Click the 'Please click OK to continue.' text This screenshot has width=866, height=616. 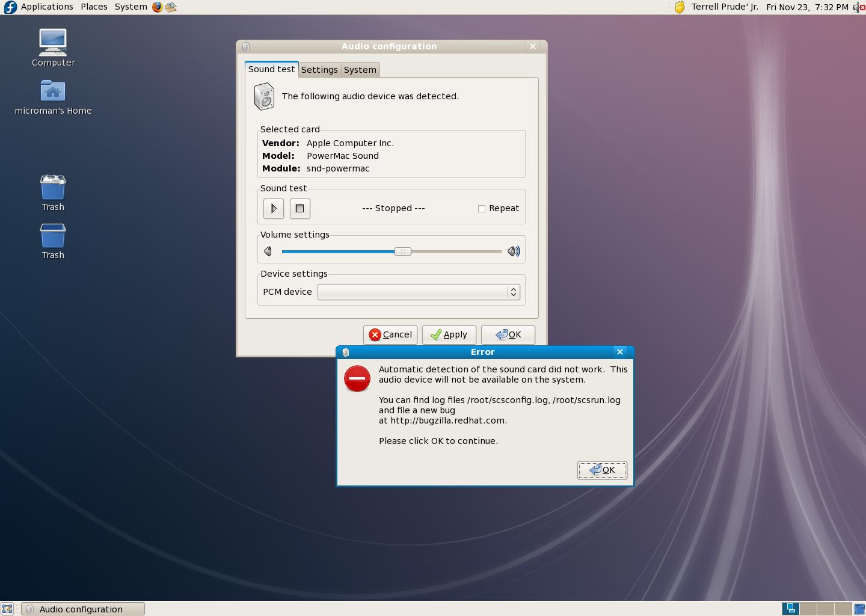click(438, 441)
